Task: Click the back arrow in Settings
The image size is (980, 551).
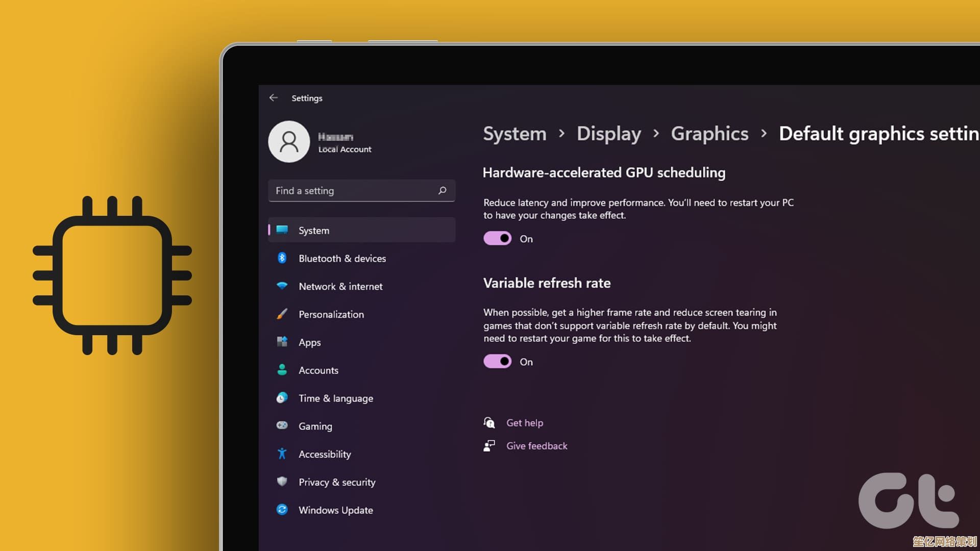Action: point(274,97)
